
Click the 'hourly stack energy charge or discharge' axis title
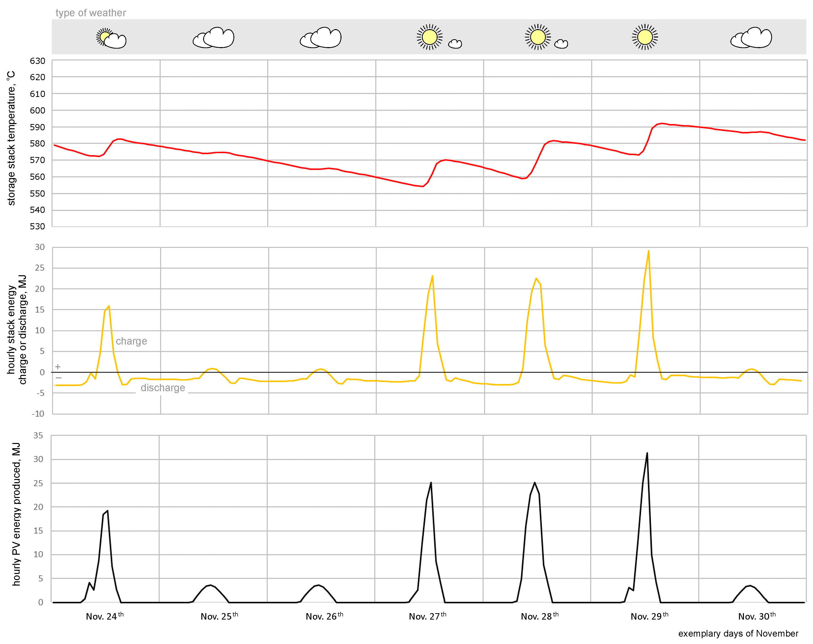[17, 330]
